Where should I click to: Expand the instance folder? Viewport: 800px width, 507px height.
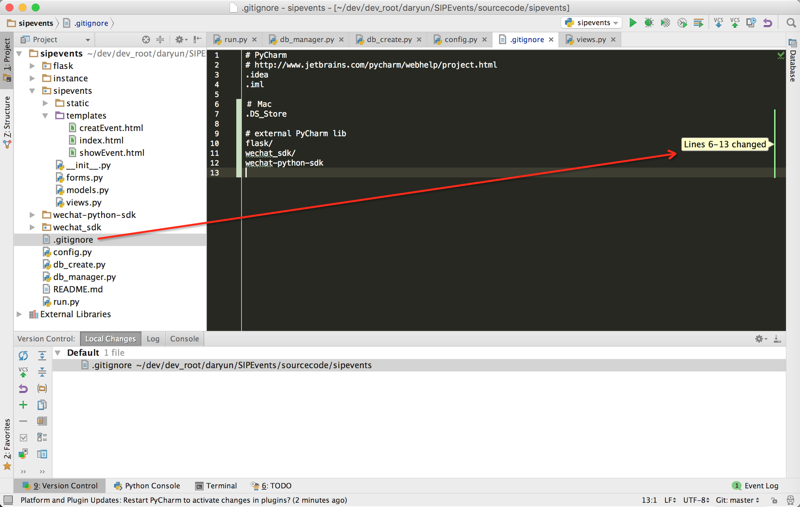click(x=32, y=78)
